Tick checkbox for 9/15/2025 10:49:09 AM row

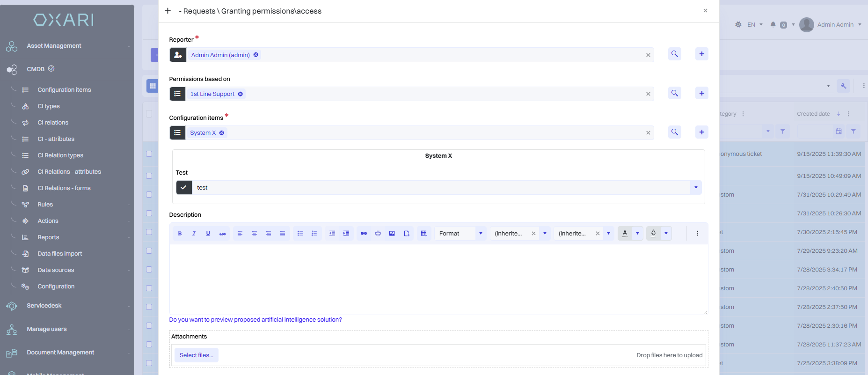[x=149, y=176]
